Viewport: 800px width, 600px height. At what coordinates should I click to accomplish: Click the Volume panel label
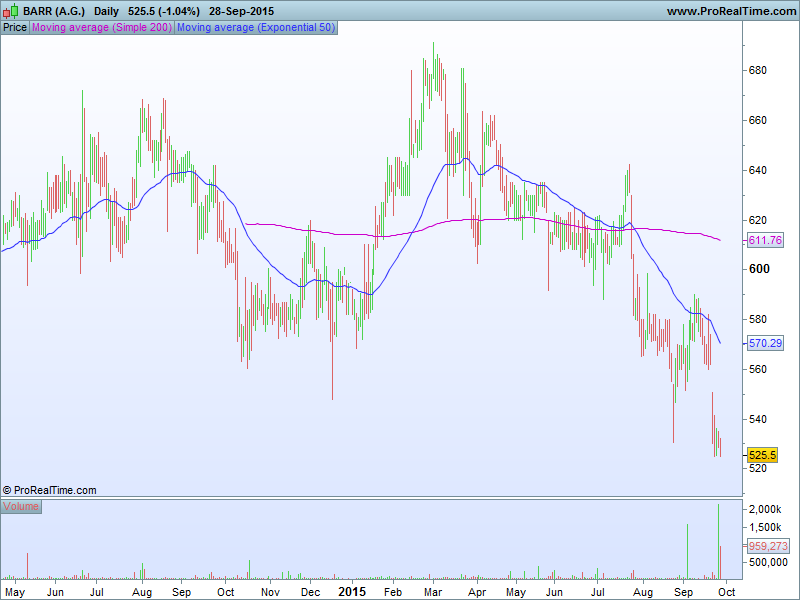pos(21,507)
